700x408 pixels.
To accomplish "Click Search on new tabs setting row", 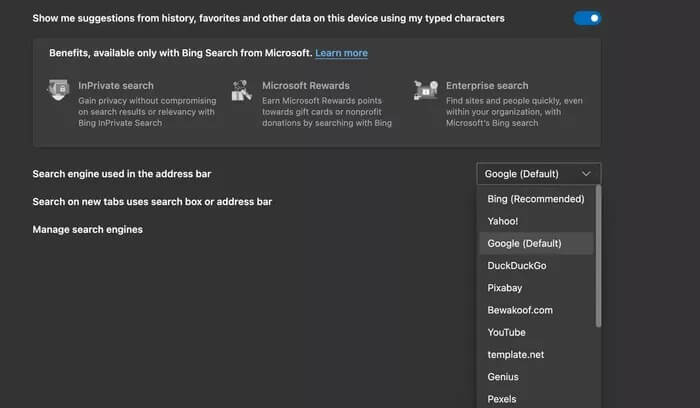I will click(152, 202).
